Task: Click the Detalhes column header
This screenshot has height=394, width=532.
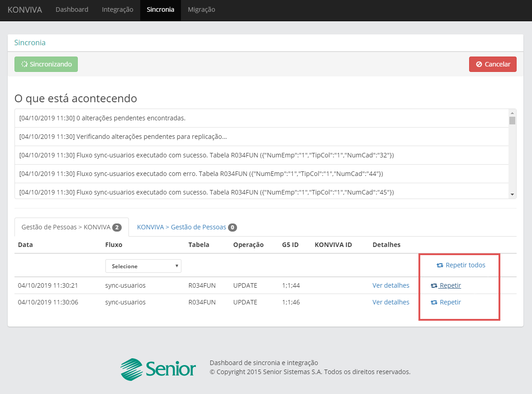Action: tap(386, 245)
